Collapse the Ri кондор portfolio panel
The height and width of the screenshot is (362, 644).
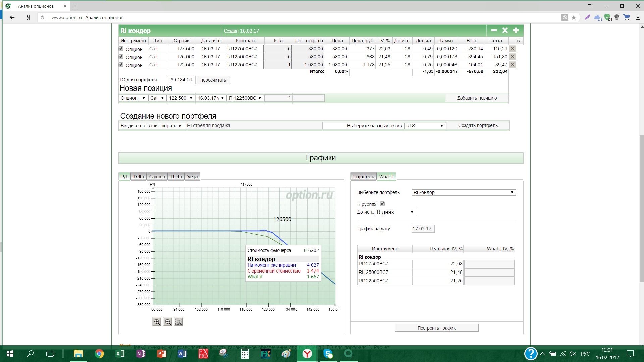tap(494, 31)
